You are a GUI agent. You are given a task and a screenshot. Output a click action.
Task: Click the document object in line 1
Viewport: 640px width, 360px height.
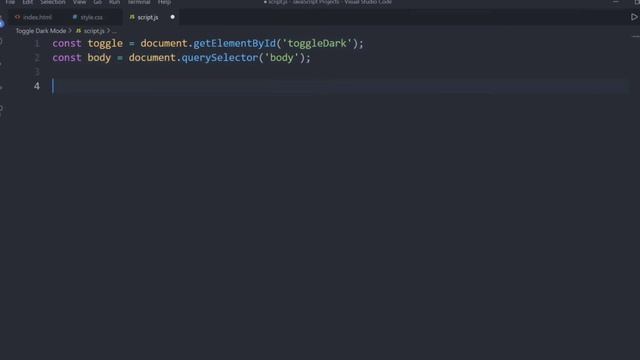164,43
